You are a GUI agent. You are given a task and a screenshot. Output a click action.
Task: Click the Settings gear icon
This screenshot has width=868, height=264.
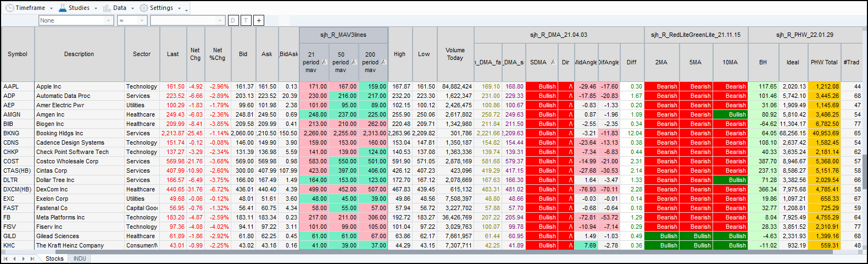(x=144, y=8)
